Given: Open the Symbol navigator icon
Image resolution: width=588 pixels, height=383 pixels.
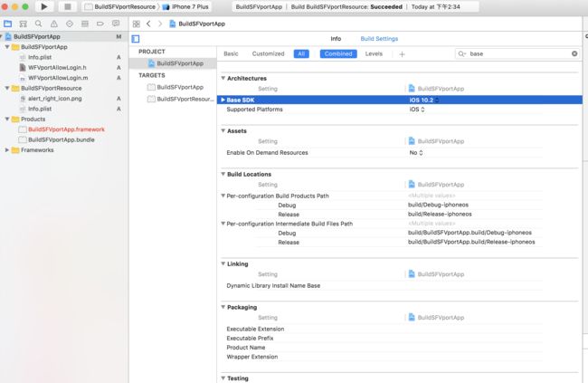Looking at the screenshot, I should [x=24, y=24].
